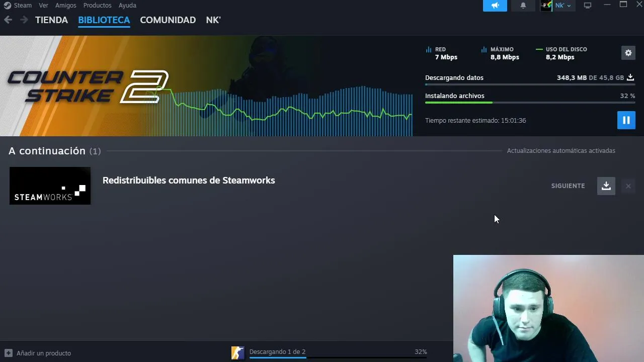Click the Descargando datos progress bar
This screenshot has height=362, width=644.
pos(530,84)
